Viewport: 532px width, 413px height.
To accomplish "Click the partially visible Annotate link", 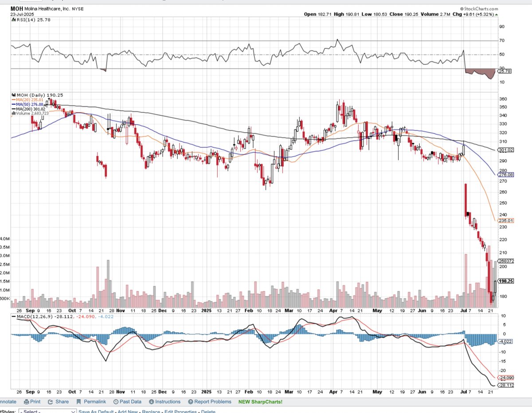I will pos(8,401).
